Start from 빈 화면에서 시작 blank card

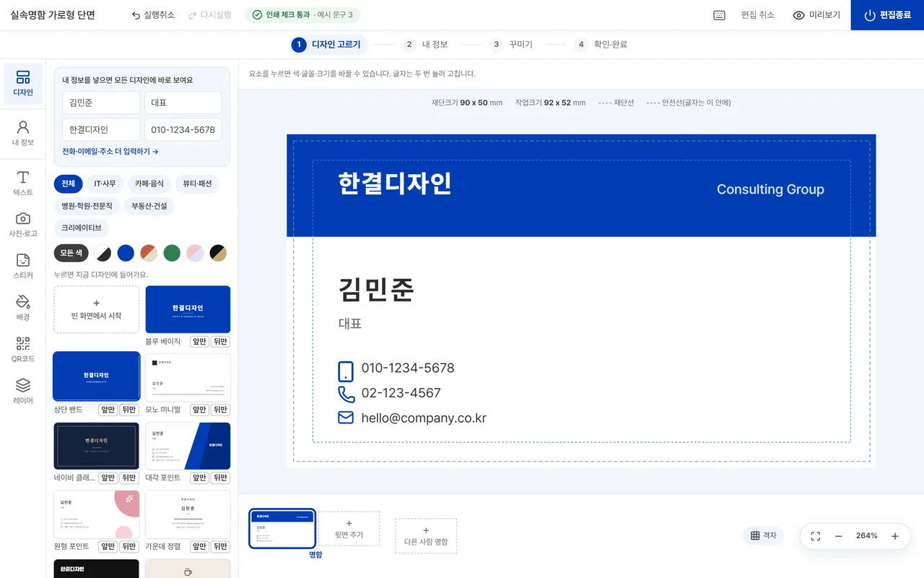(97, 309)
